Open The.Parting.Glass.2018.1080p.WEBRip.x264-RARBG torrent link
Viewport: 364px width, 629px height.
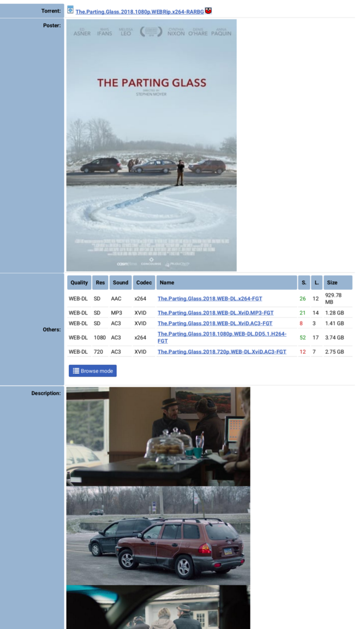point(140,11)
